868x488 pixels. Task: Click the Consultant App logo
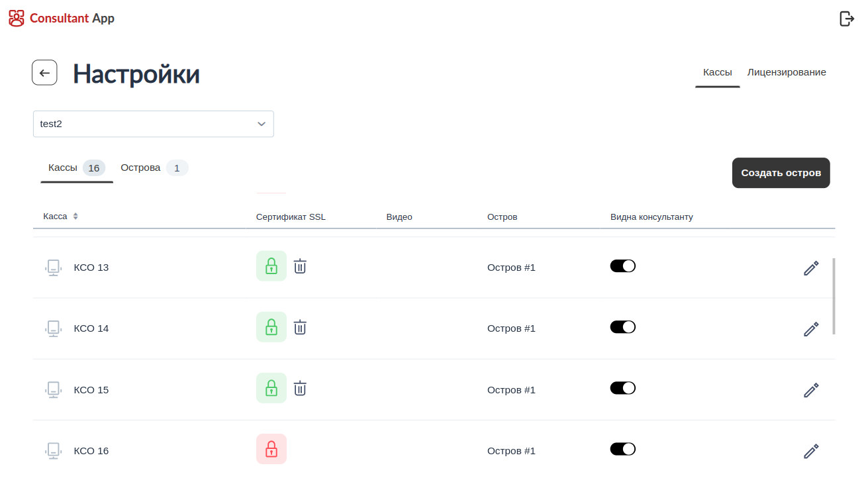[62, 19]
